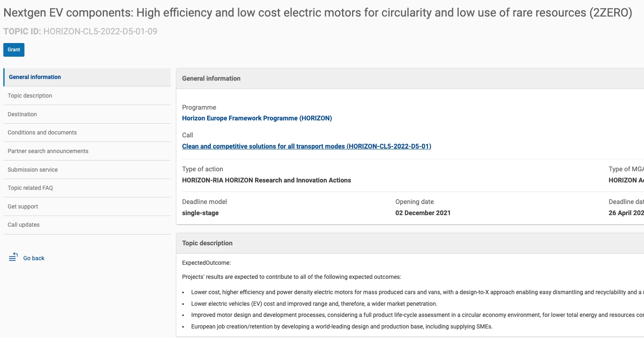
Task: Show Call updates from the sidebar
Action: coord(24,225)
